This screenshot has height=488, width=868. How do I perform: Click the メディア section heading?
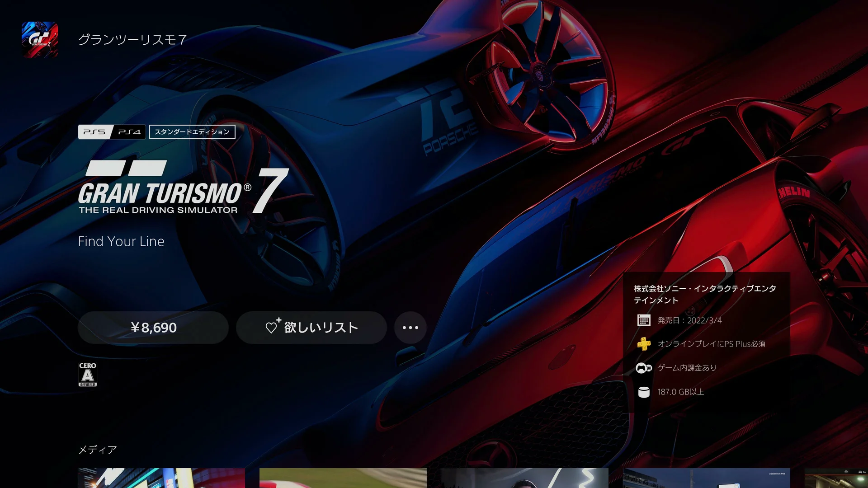[x=98, y=450]
